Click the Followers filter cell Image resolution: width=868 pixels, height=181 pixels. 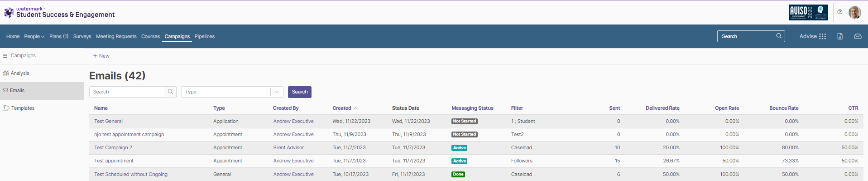522,161
